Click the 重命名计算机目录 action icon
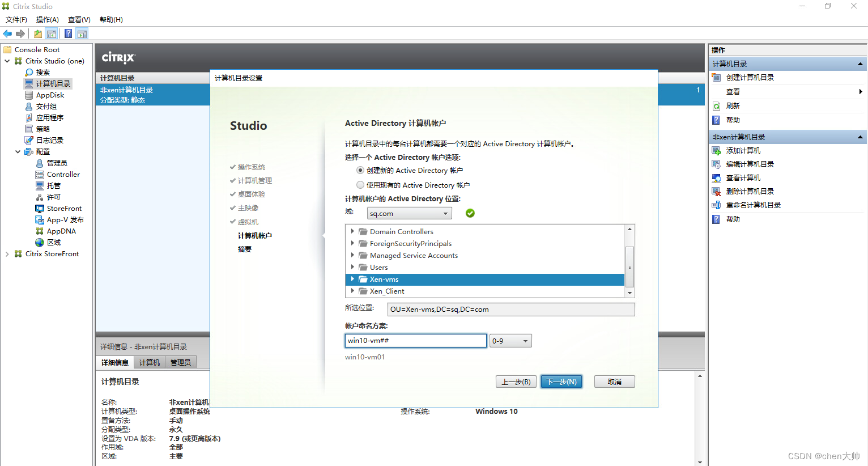Image resolution: width=868 pixels, height=466 pixels. click(x=716, y=205)
